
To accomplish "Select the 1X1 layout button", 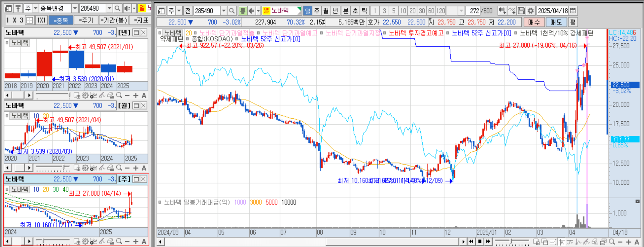I will [41, 20].
